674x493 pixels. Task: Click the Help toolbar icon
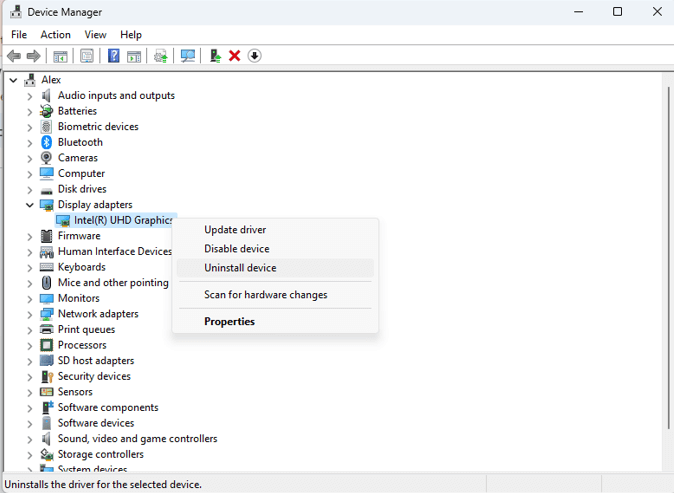click(x=113, y=56)
